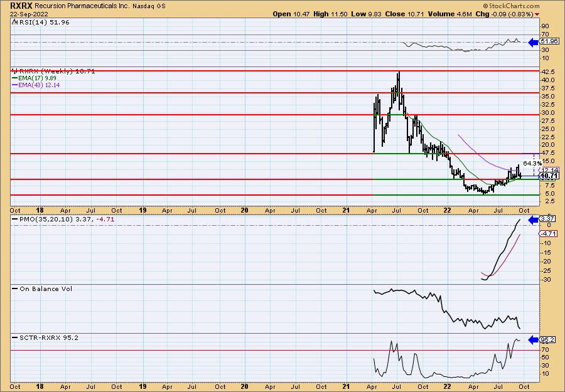The width and height of the screenshot is (565, 392).
Task: Click the purple EMA(43) legend line marker
Action: coord(15,85)
